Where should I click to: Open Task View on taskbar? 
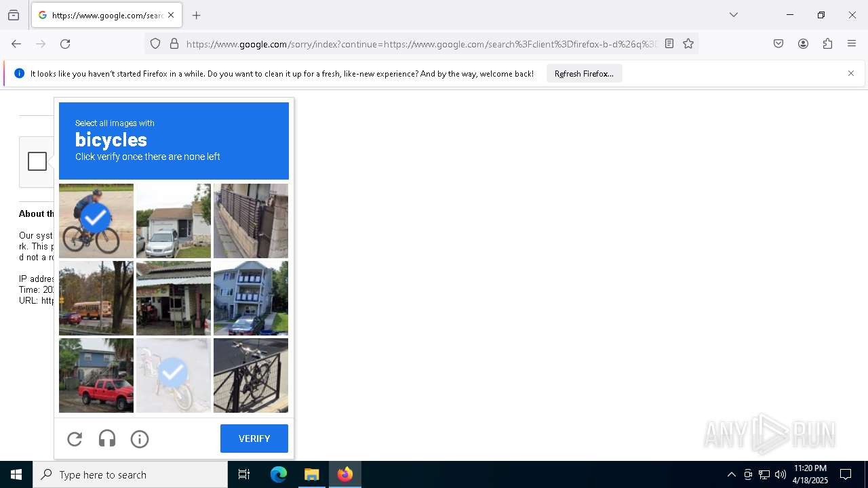coord(244,474)
